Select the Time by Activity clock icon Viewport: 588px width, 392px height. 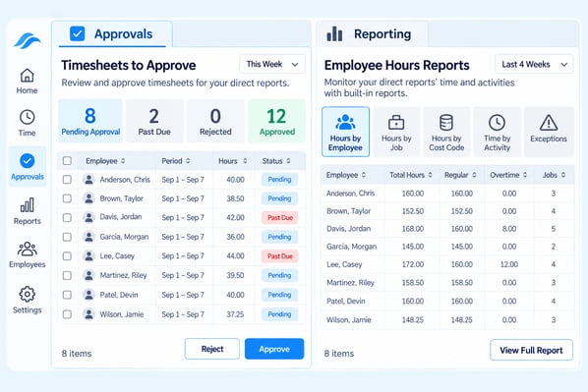pyautogui.click(x=497, y=123)
